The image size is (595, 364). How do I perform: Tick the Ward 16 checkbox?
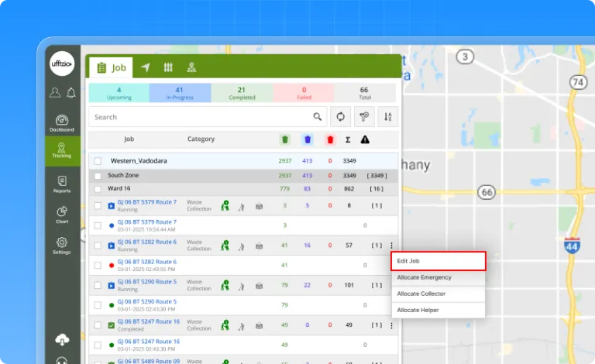click(x=98, y=188)
